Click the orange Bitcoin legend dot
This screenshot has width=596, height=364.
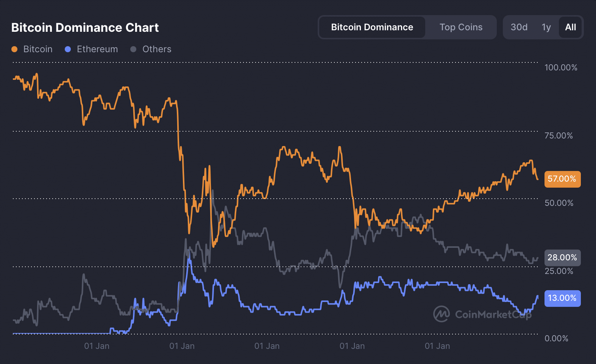pyautogui.click(x=14, y=49)
